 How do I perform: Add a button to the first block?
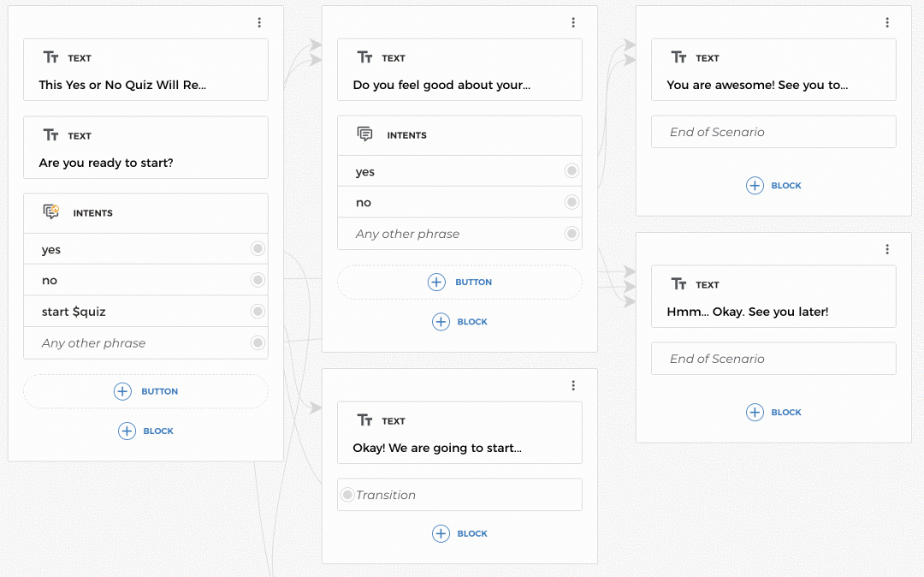[145, 391]
